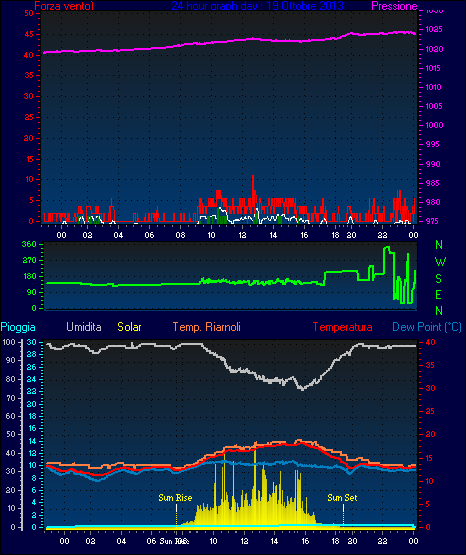Click the green 'E' compass letter

(x=438, y=294)
